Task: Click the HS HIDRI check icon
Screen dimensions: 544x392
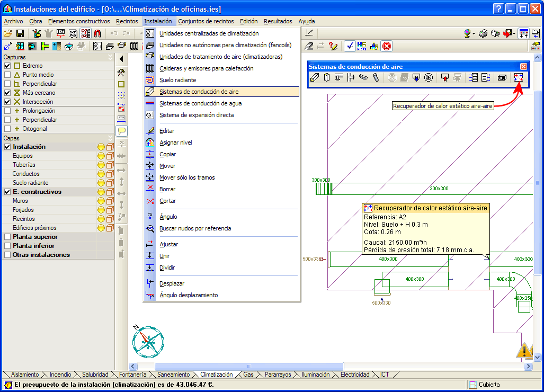Action: [x=362, y=46]
